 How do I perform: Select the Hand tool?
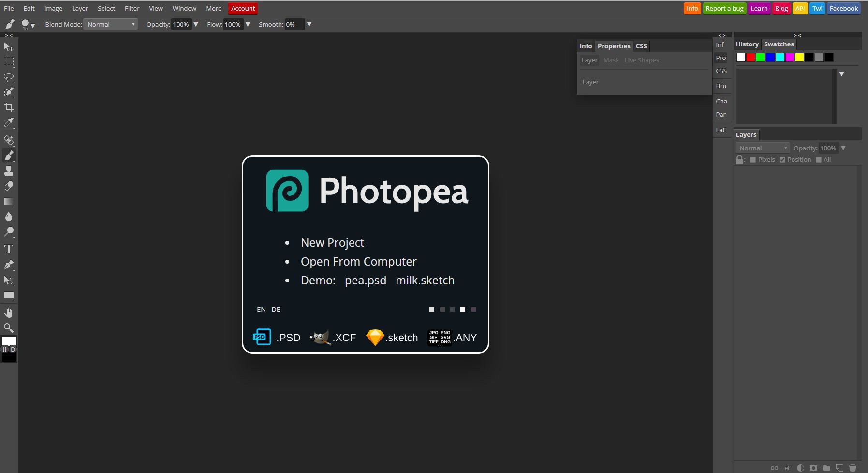tap(9, 313)
